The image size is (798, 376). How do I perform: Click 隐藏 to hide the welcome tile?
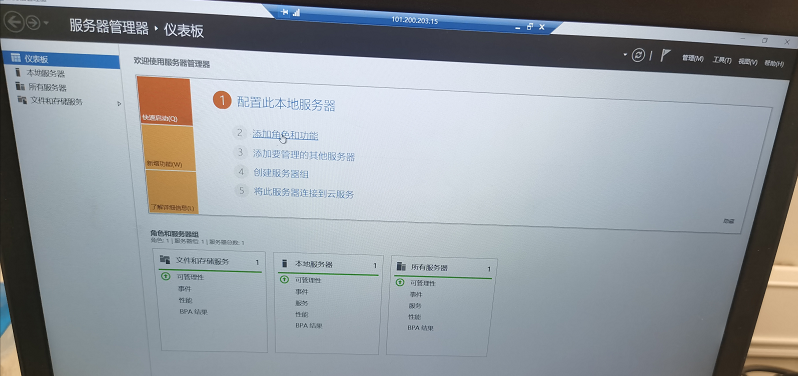click(729, 221)
